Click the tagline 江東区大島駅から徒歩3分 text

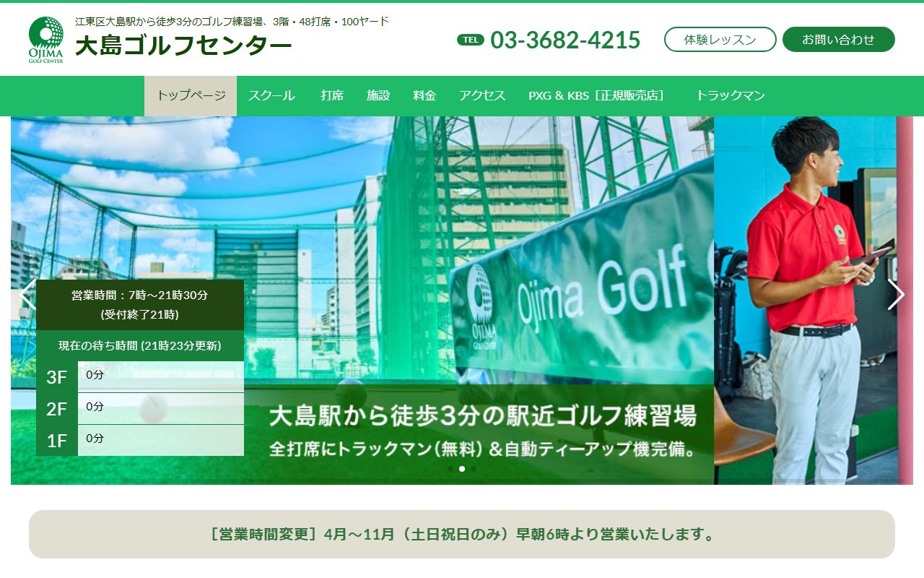click(232, 22)
